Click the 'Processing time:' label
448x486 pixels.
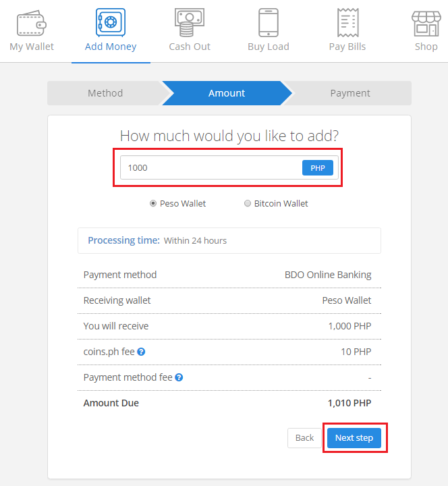coord(123,240)
